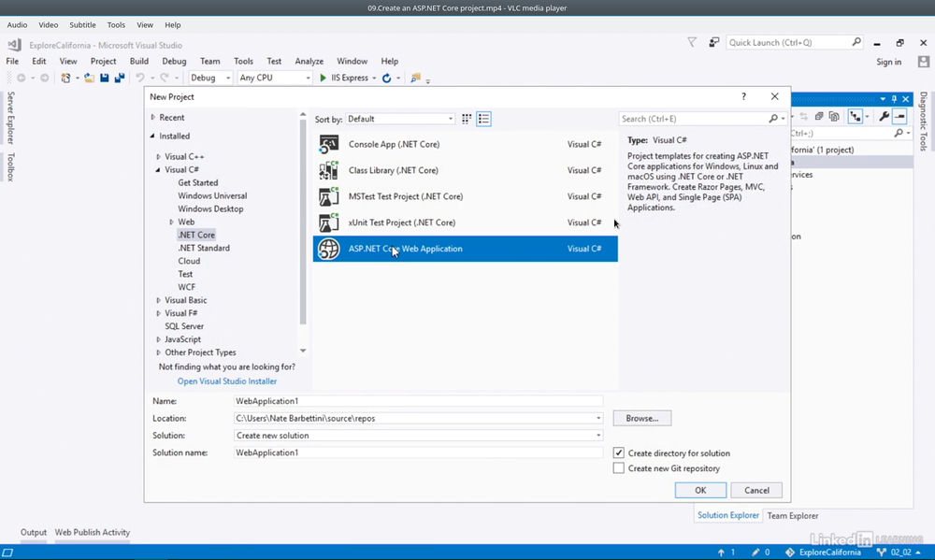Switch to the Team Explorer tab
Viewport: 935px width, 560px height.
click(792, 515)
